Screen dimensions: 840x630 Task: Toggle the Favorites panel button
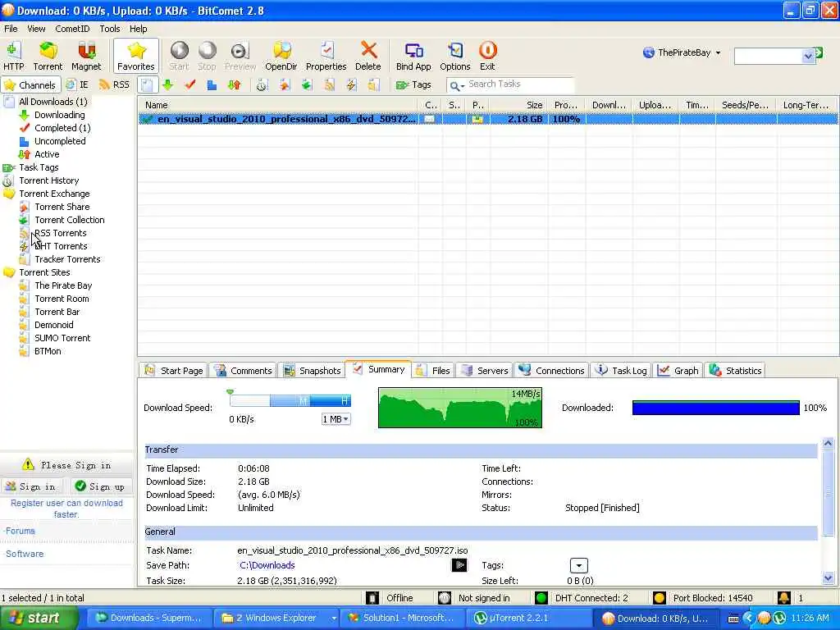click(x=136, y=56)
